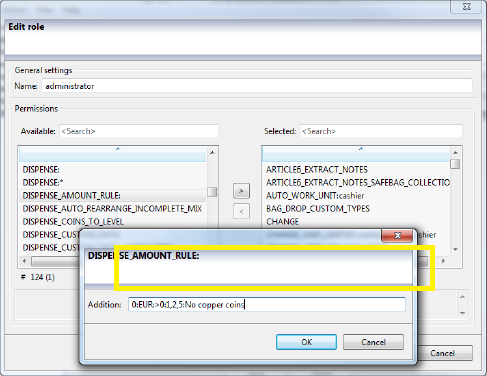
Task: Click the Available list horizontal scroll-left arrow
Action: tap(24, 261)
